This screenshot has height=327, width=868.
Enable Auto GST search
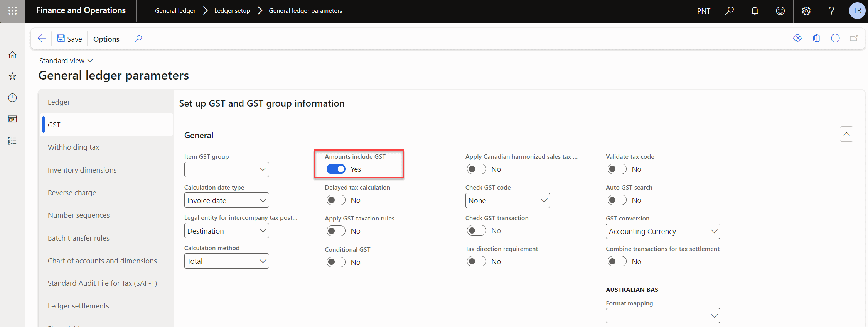point(617,200)
